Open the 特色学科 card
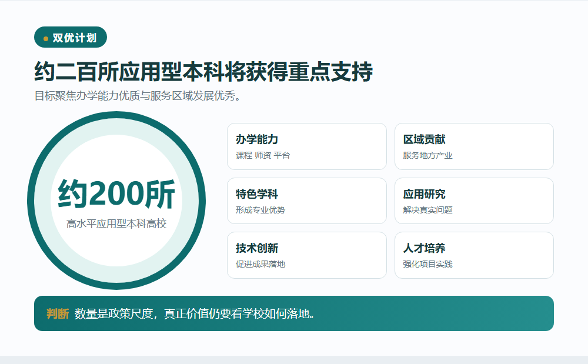588x364 pixels. [x=307, y=201]
